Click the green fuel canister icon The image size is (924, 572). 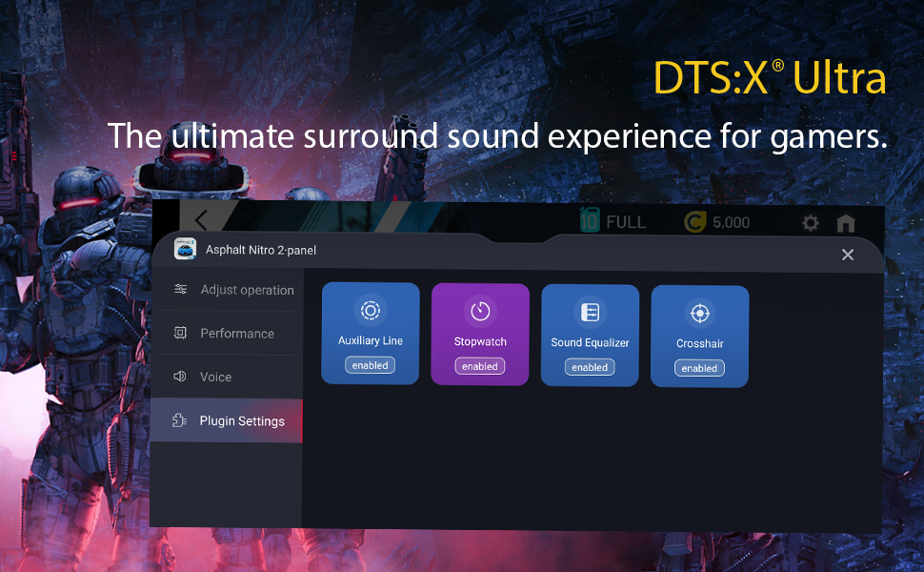pos(590,220)
